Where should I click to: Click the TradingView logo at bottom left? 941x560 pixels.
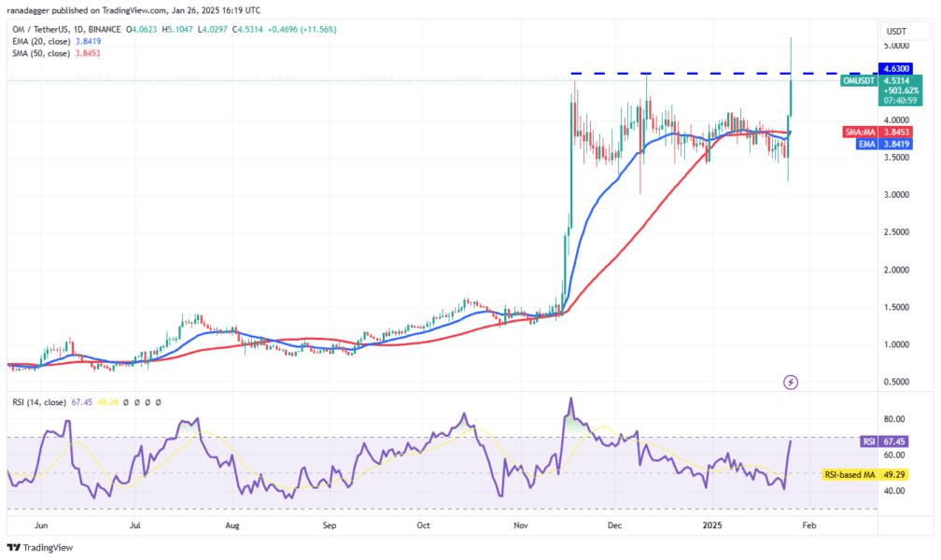[x=39, y=547]
